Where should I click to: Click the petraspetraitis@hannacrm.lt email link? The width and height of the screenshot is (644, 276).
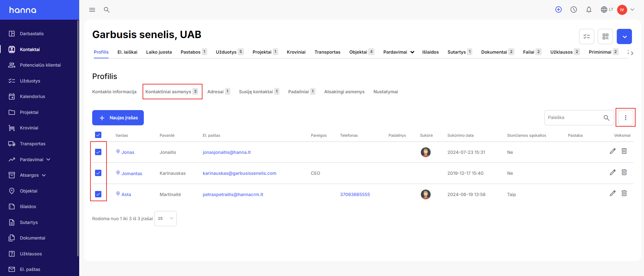click(233, 194)
